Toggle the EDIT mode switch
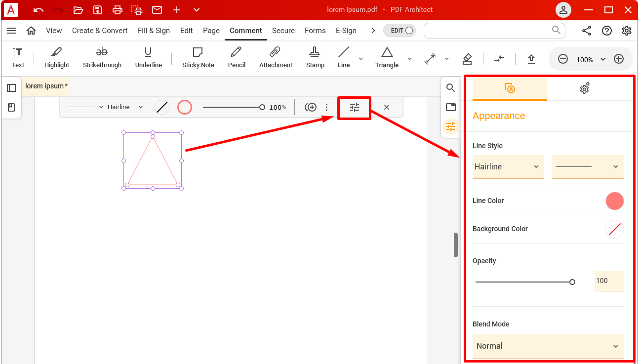This screenshot has width=639, height=364. [x=399, y=31]
